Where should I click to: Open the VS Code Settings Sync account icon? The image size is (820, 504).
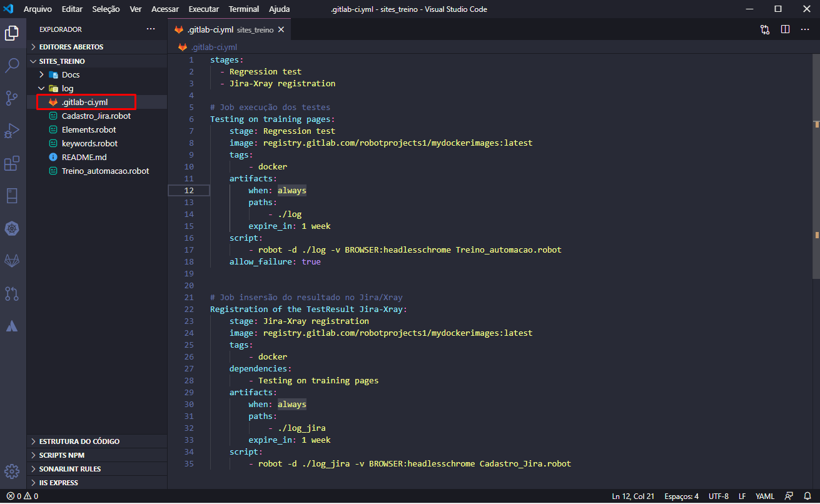[787, 496]
